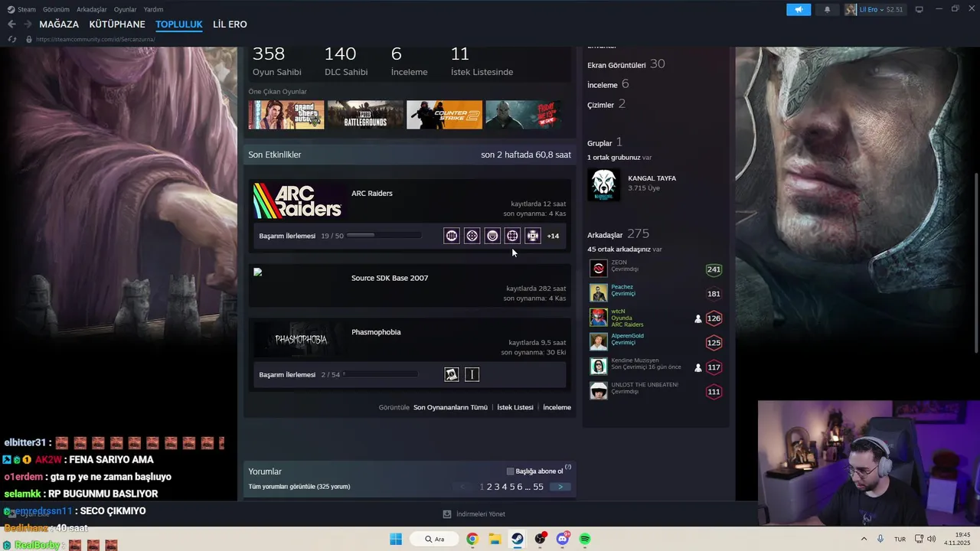Select the TOPLULUK tab
This screenshot has height=551, width=980.
[178, 24]
